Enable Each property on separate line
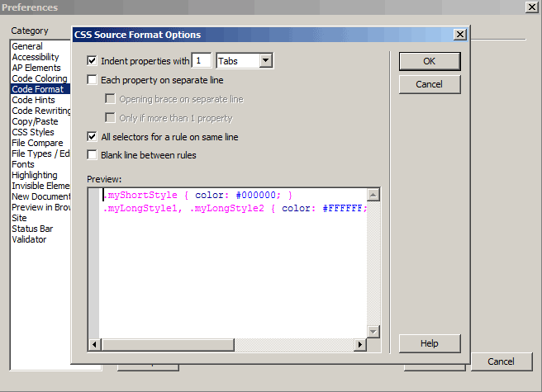The image size is (542, 392). pos(93,80)
